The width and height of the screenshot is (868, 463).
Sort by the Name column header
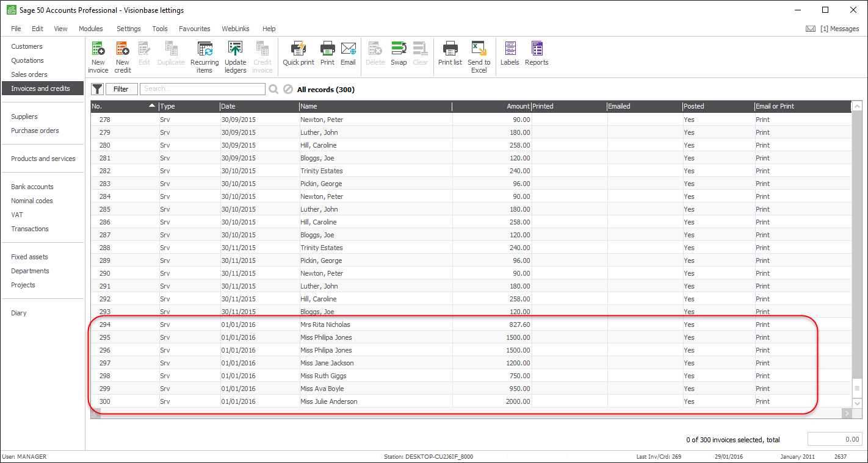[375, 106]
